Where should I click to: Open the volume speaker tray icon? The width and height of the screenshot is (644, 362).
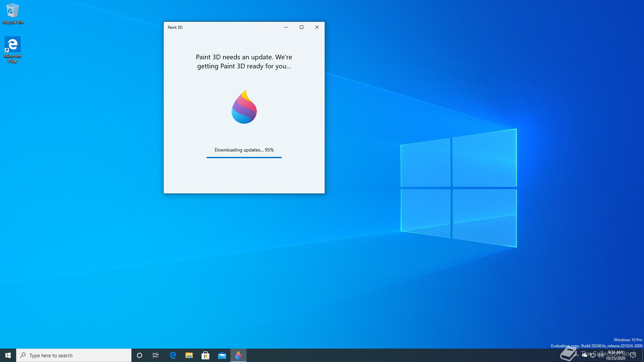click(600, 355)
